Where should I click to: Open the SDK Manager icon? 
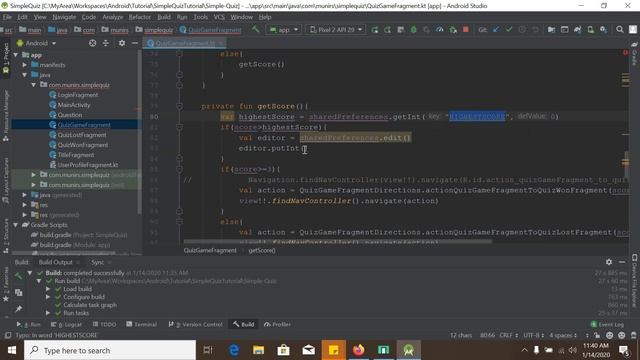pos(603,30)
